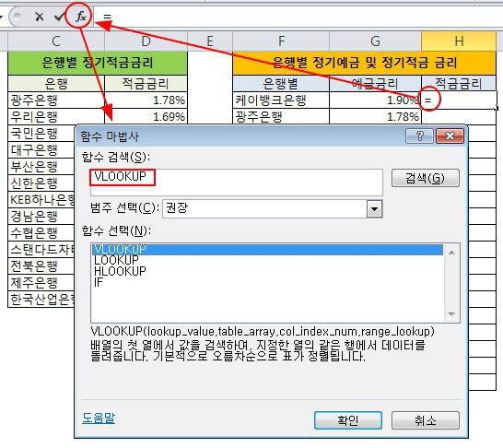Click the 적금금리 header cell in column D

[x=146, y=84]
